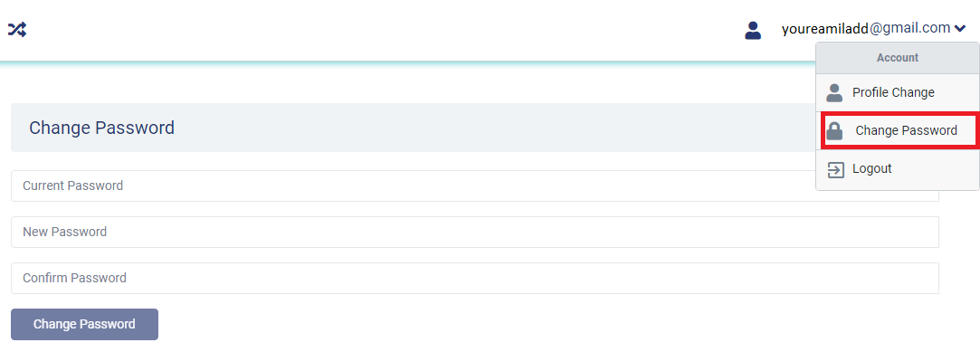Focus the Current Password field
The height and width of the screenshot is (352, 980).
[475, 186]
